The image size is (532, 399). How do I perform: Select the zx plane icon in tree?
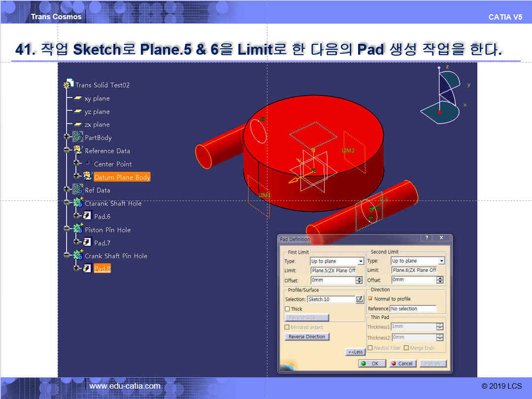[x=78, y=125]
